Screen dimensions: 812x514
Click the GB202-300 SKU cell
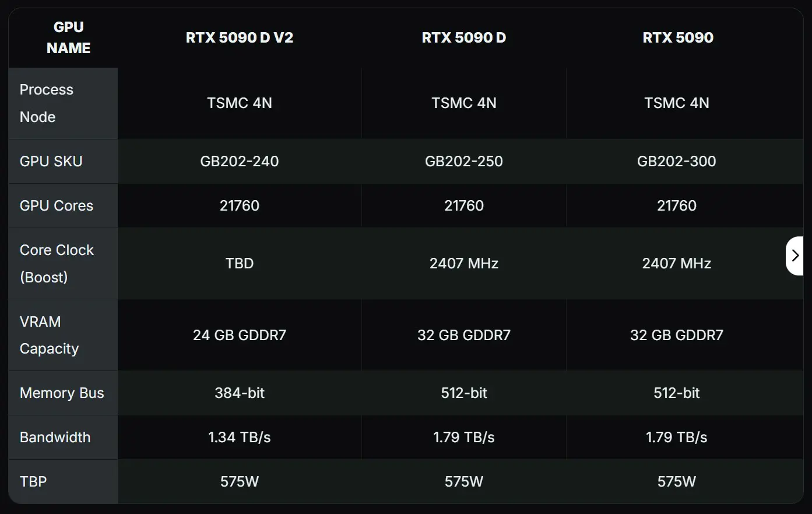coord(677,162)
